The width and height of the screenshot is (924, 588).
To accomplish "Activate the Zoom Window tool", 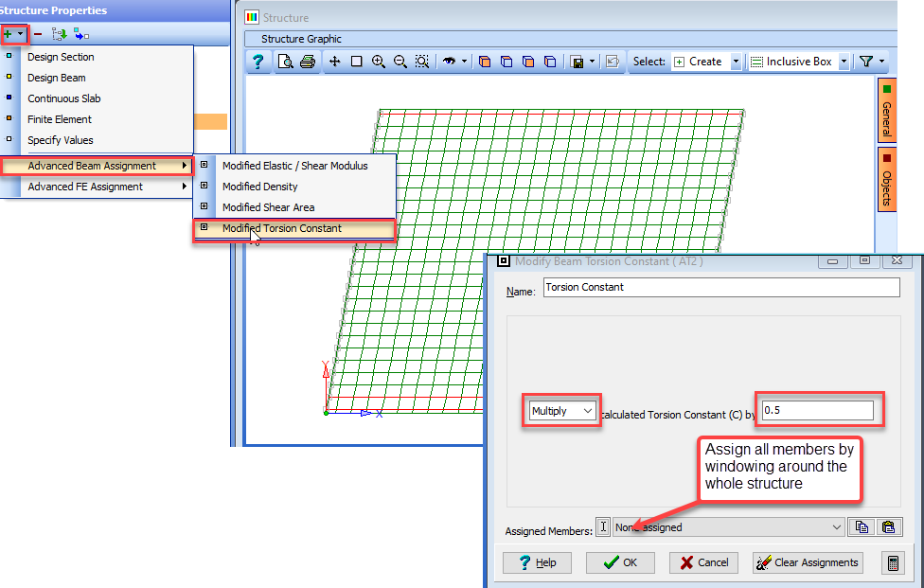I will (421, 61).
